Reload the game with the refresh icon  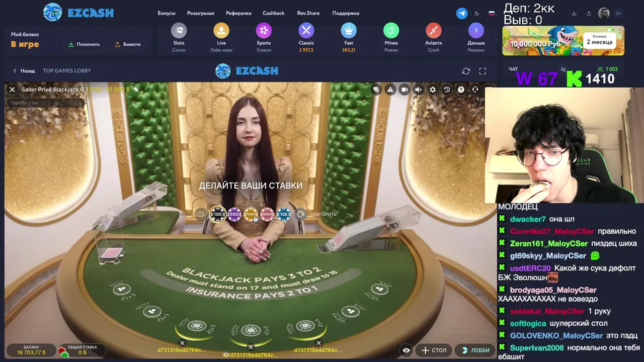click(x=466, y=71)
